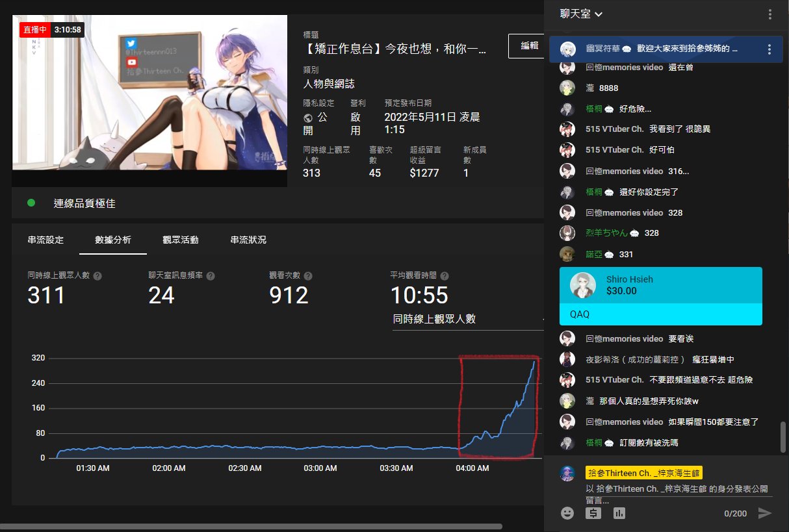Click avatar of 烈羊ちゃん in chat
This screenshot has width=789, height=532.
[x=567, y=233]
